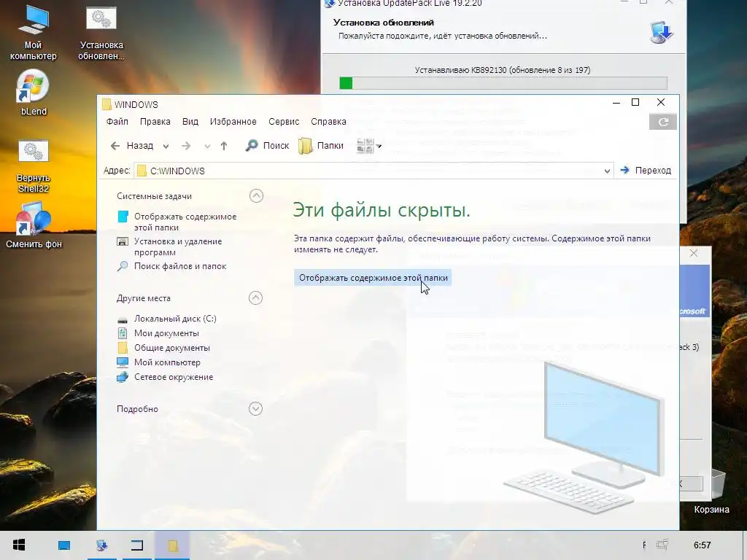Click the 6:57 taskbar clock
The image size is (747, 560).
click(703, 545)
